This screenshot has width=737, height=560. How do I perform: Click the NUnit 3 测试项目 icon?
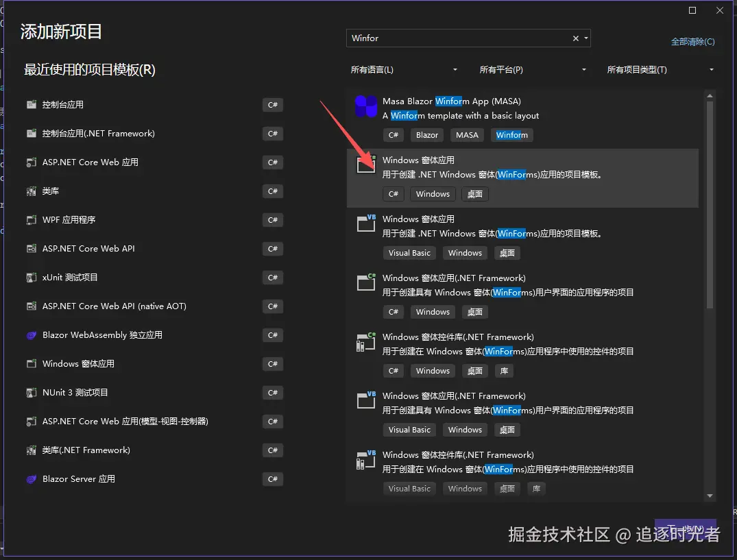(32, 393)
